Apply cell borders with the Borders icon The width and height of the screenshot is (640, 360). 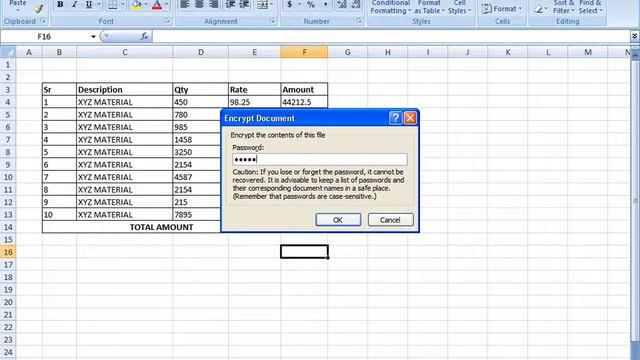112,4
